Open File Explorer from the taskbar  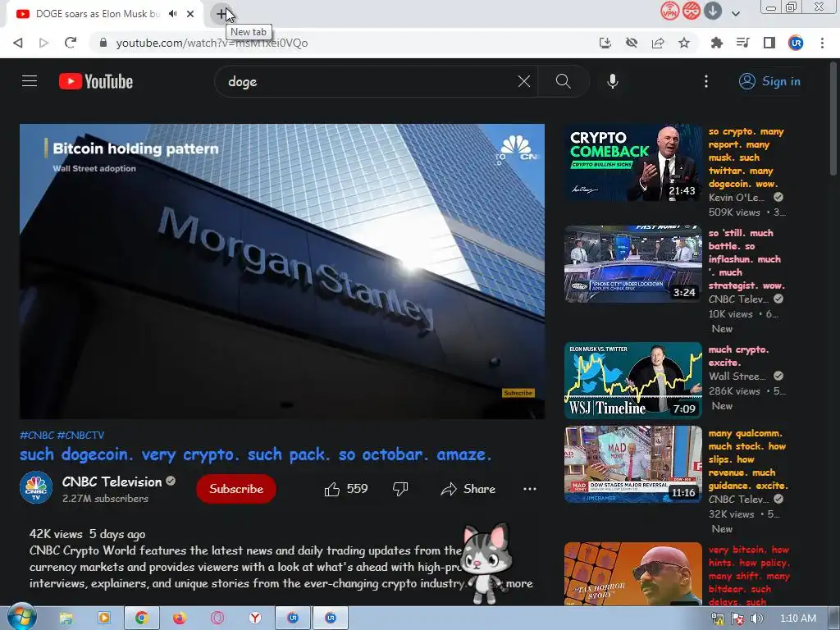pos(66,619)
